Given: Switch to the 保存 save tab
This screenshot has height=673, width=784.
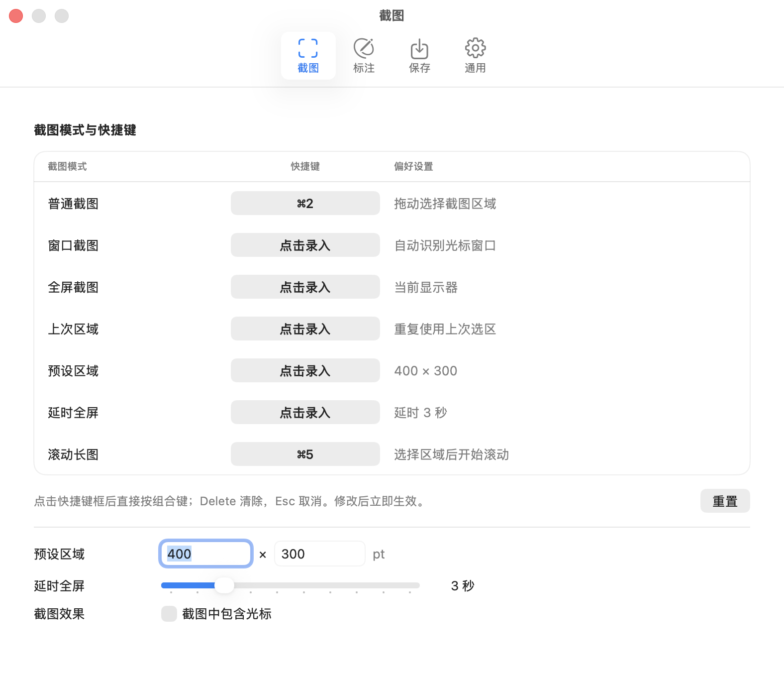Looking at the screenshot, I should (419, 56).
